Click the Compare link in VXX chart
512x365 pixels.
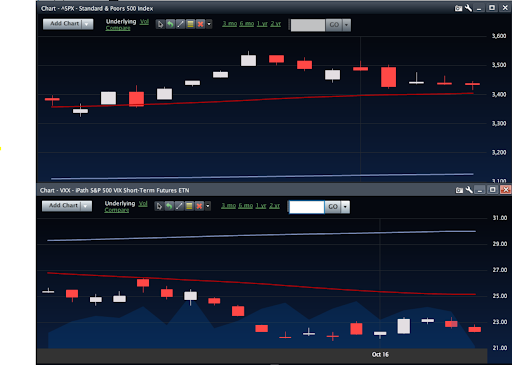(x=117, y=210)
